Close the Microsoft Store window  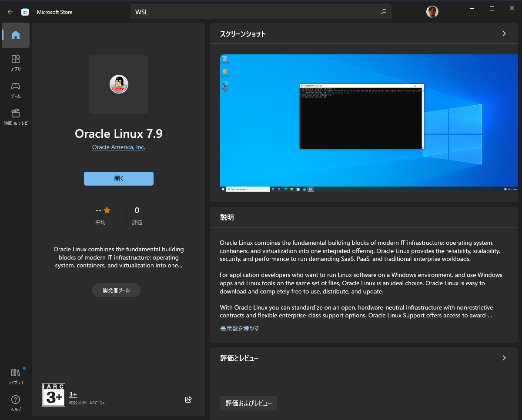pyautogui.click(x=512, y=8)
